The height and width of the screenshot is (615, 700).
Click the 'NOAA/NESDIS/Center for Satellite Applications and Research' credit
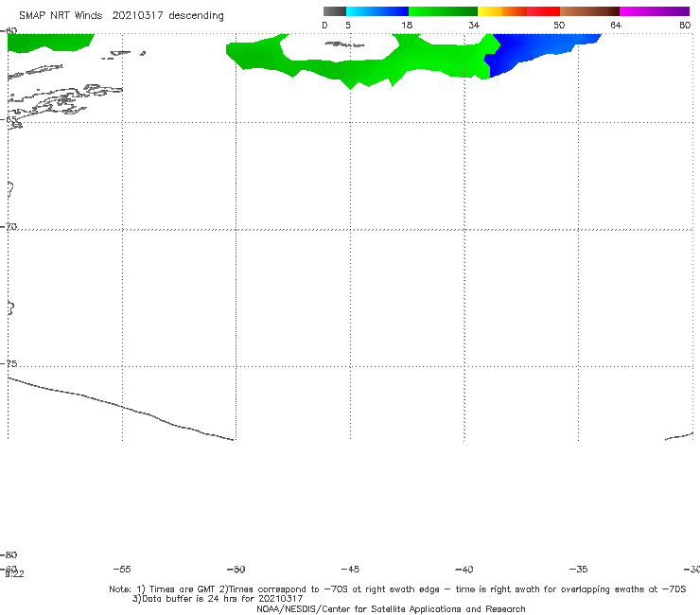pos(391,608)
